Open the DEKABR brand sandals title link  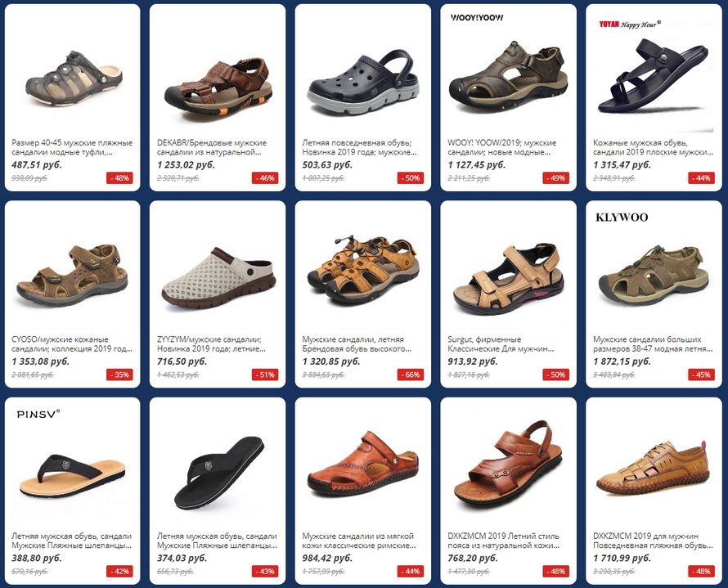pos(212,147)
